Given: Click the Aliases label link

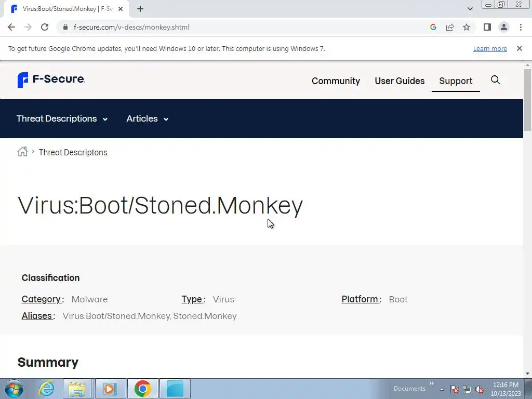Looking at the screenshot, I should click(x=38, y=316).
